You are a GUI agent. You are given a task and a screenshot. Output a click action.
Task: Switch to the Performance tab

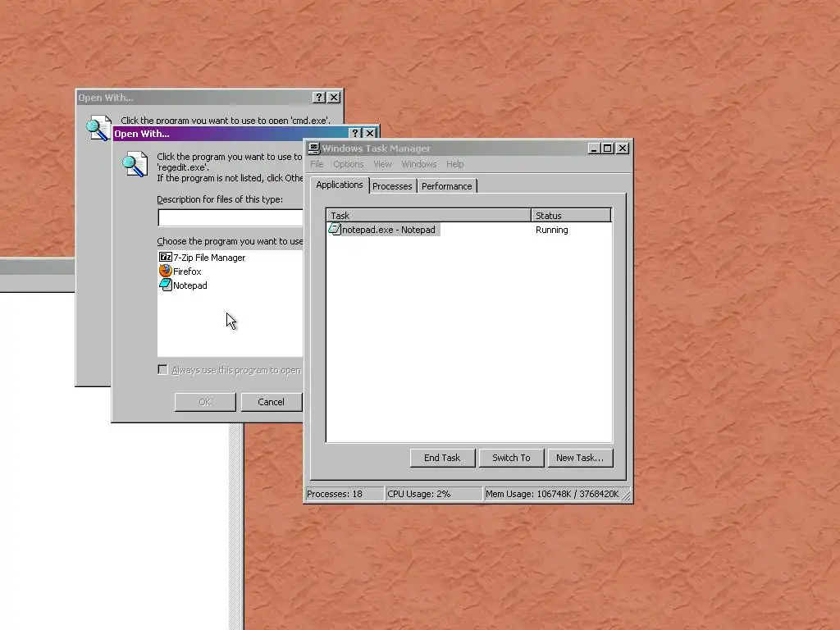(447, 186)
